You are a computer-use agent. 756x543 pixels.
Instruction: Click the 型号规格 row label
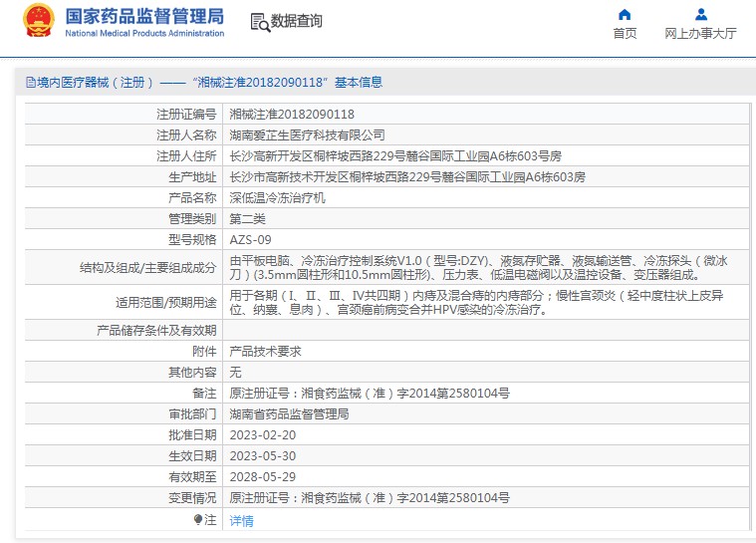[192, 240]
